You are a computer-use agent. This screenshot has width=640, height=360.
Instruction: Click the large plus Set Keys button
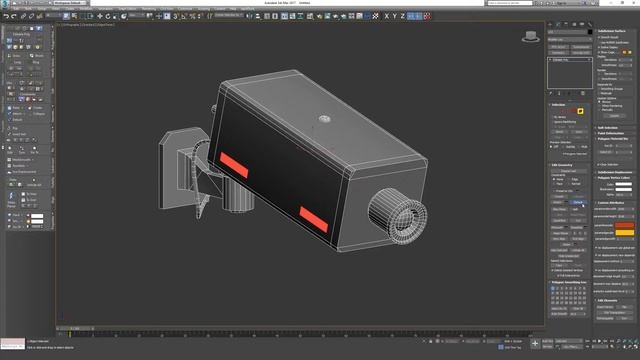tap(535, 344)
